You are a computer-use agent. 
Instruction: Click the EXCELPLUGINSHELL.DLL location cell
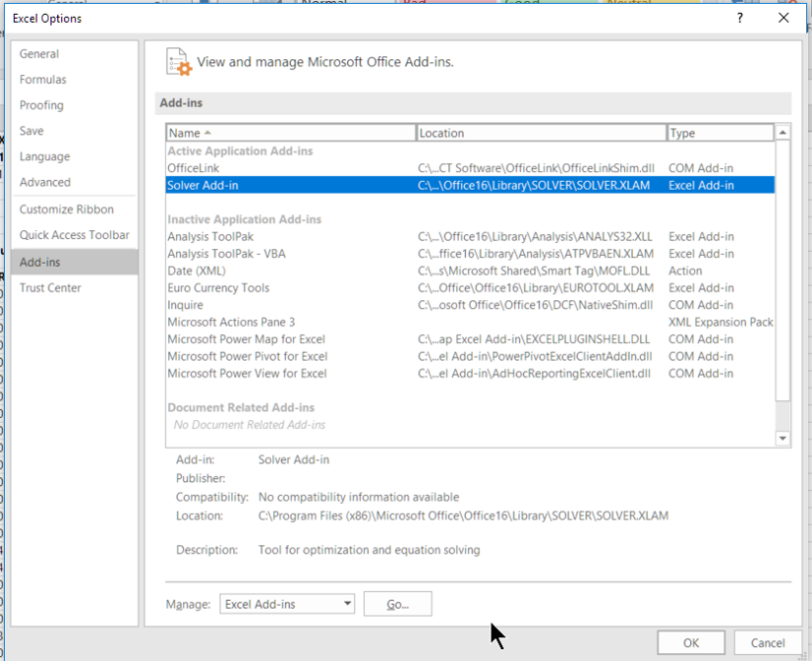point(534,339)
